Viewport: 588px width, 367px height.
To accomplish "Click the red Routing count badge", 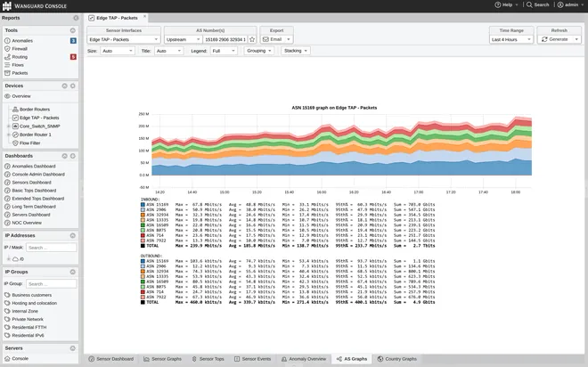I will [x=73, y=57].
